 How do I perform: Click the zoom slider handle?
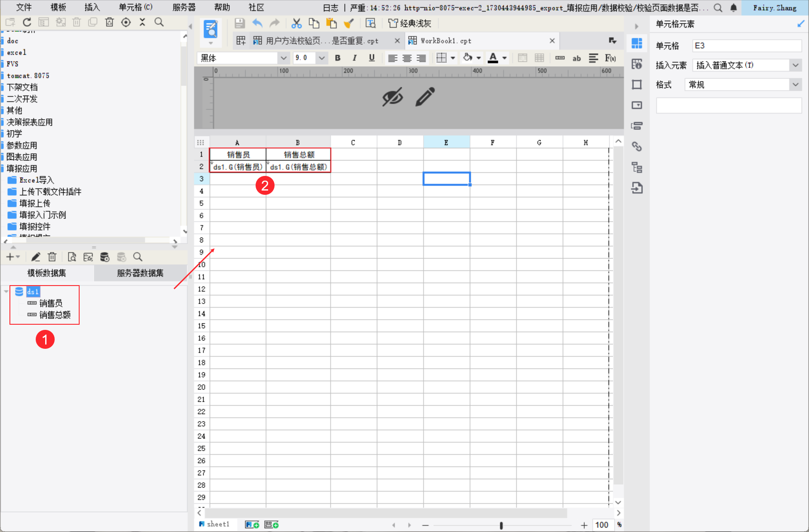click(501, 525)
